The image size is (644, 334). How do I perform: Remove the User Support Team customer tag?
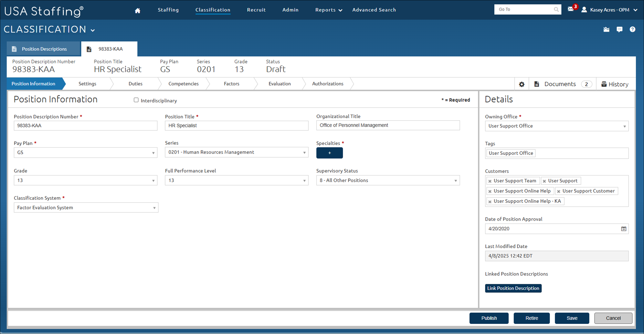[490, 181]
